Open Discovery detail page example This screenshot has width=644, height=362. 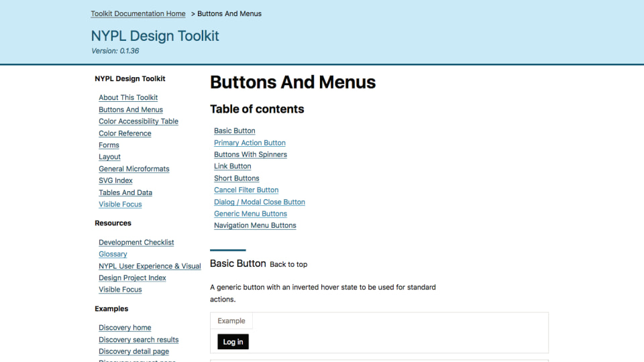pyautogui.click(x=134, y=351)
